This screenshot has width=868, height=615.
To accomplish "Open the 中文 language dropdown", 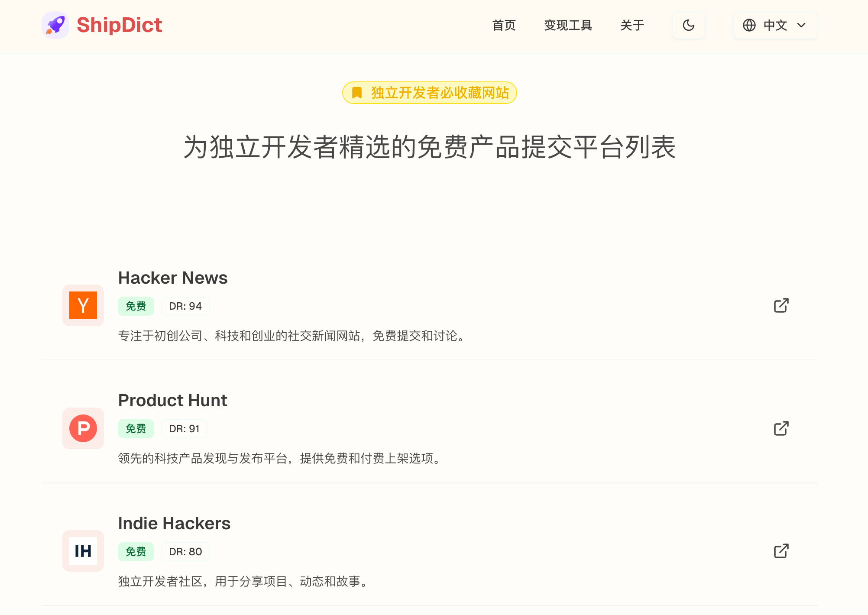I will (x=774, y=25).
